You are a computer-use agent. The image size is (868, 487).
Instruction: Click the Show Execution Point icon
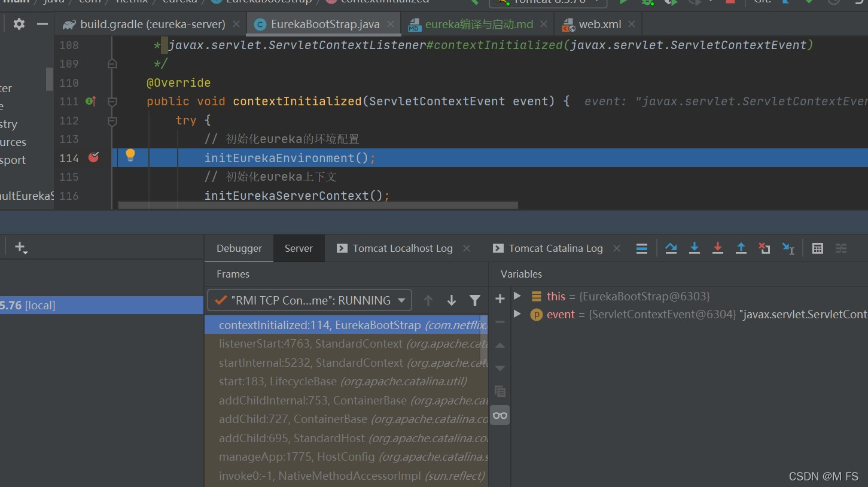pyautogui.click(x=641, y=248)
